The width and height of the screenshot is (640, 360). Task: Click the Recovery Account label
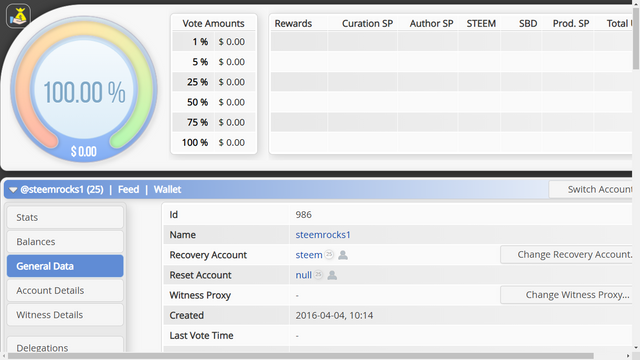[208, 255]
